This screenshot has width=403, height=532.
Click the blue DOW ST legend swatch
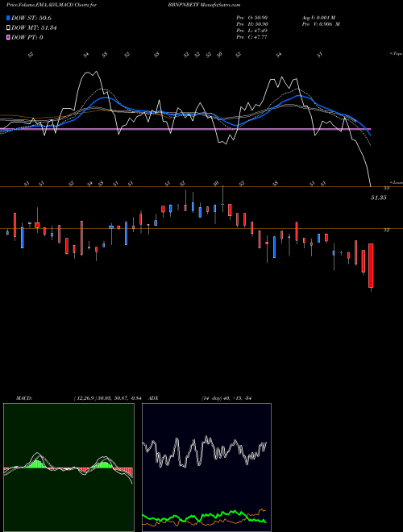8,18
